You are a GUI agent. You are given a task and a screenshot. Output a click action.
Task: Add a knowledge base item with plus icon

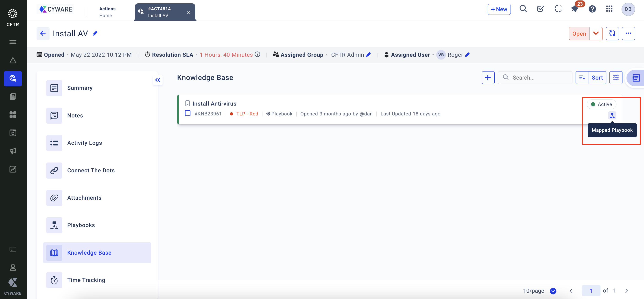point(488,78)
